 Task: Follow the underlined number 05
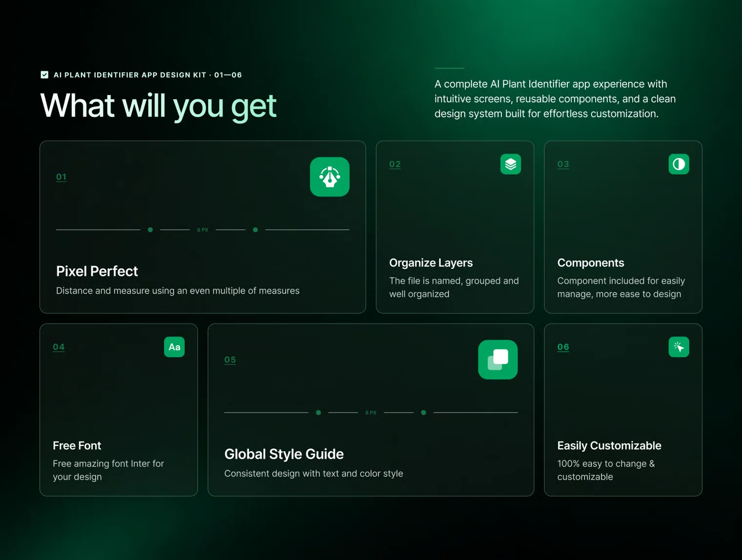click(230, 360)
